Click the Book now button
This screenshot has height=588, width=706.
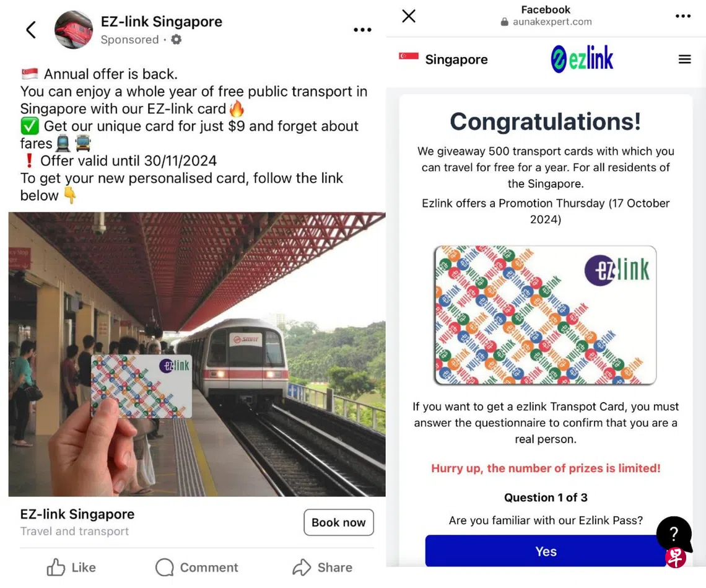point(339,523)
